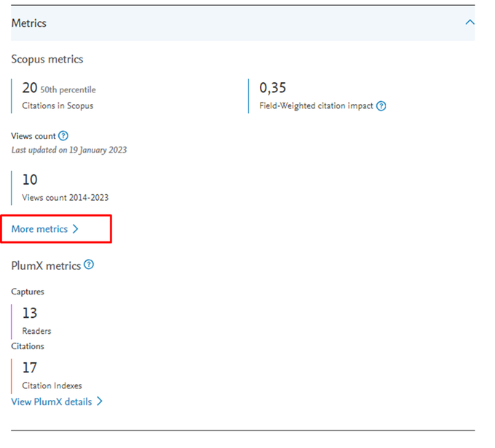Screen dimensions: 495x448
Task: Select Views count 2014-2023 label
Action: click(66, 198)
